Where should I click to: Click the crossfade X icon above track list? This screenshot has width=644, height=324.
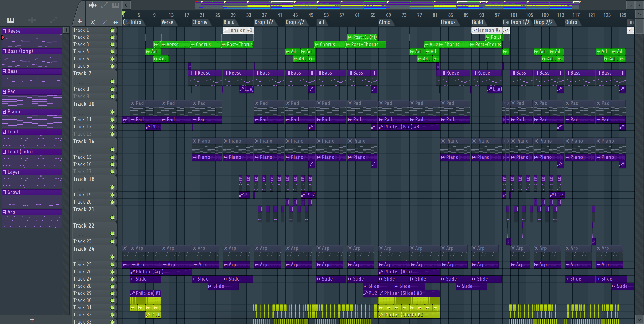[x=93, y=22]
